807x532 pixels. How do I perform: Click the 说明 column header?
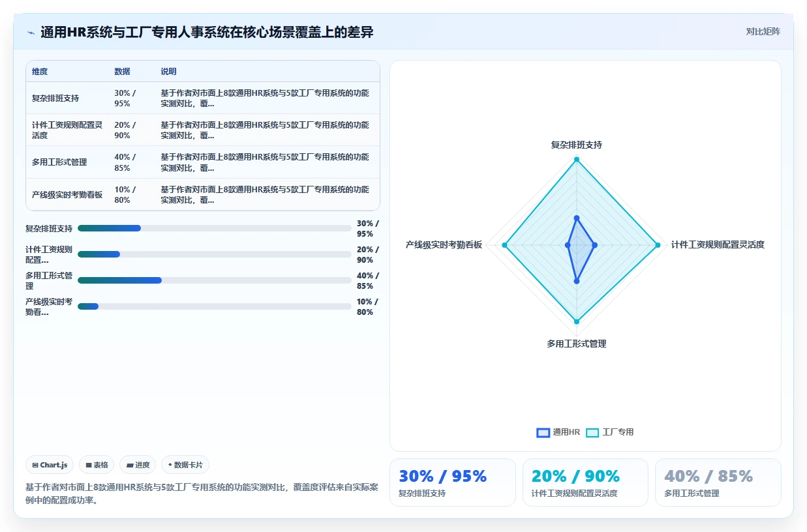(169, 72)
